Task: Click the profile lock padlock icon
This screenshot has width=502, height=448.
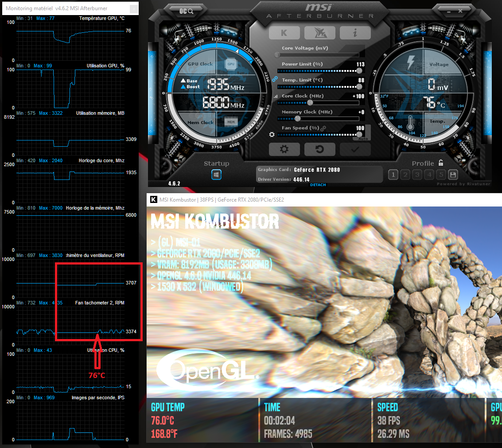Action: pos(441,163)
